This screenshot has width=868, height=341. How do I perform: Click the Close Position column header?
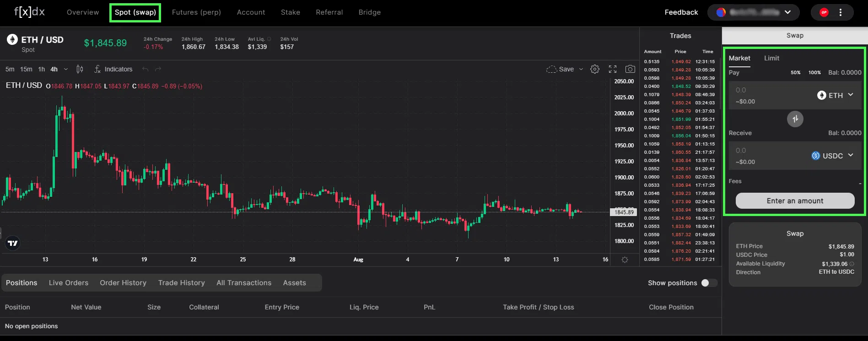[671, 307]
